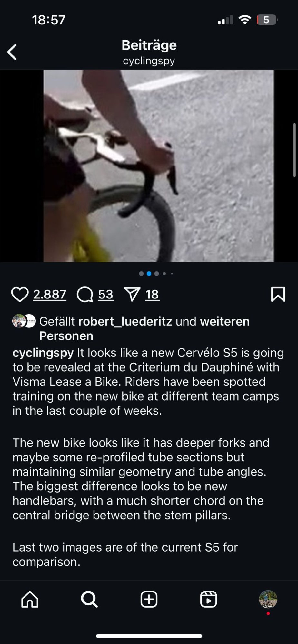Create a new post with plus icon

pyautogui.click(x=149, y=599)
